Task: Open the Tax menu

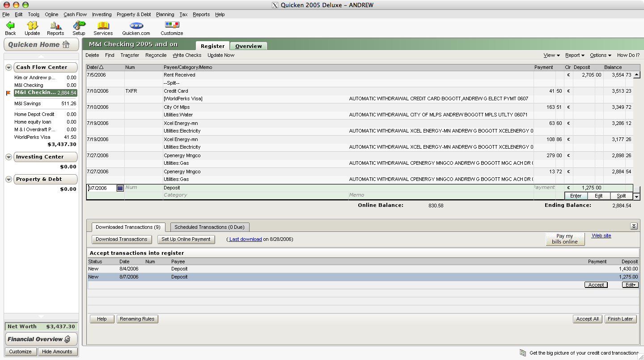Action: click(183, 14)
